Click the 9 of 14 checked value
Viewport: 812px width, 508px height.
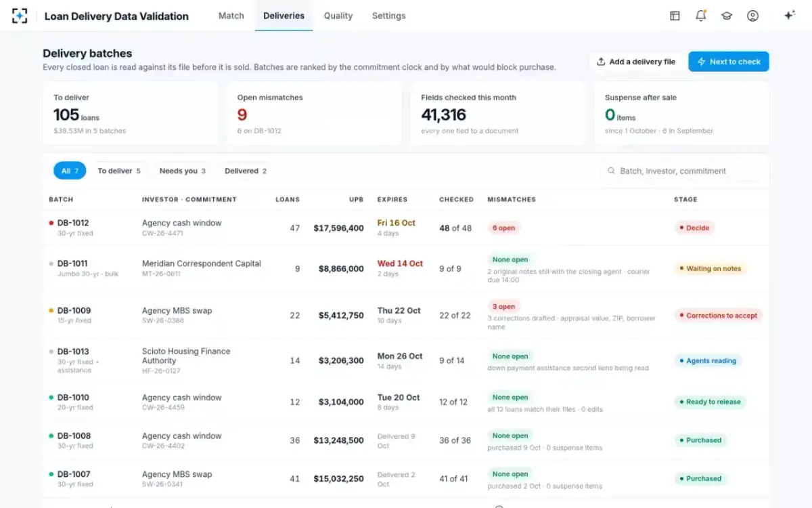[x=452, y=361]
